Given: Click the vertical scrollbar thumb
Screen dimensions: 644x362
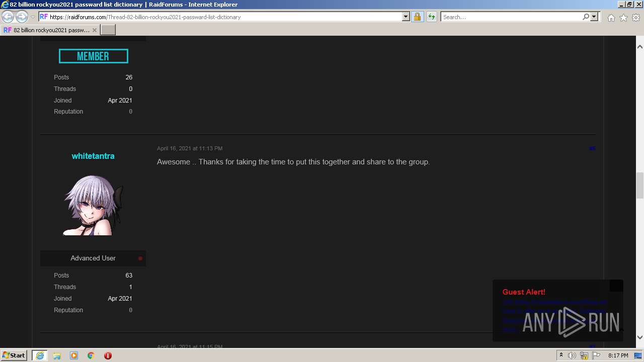Looking at the screenshot, I should (x=640, y=185).
